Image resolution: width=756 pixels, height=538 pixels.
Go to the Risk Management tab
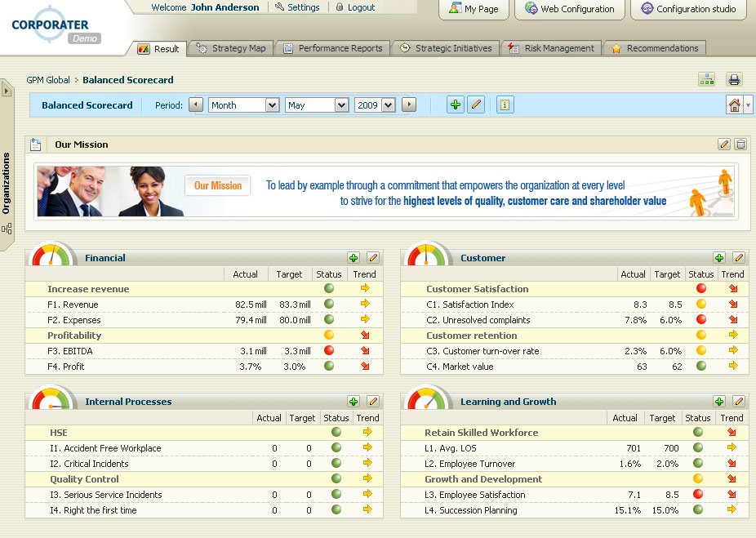552,48
